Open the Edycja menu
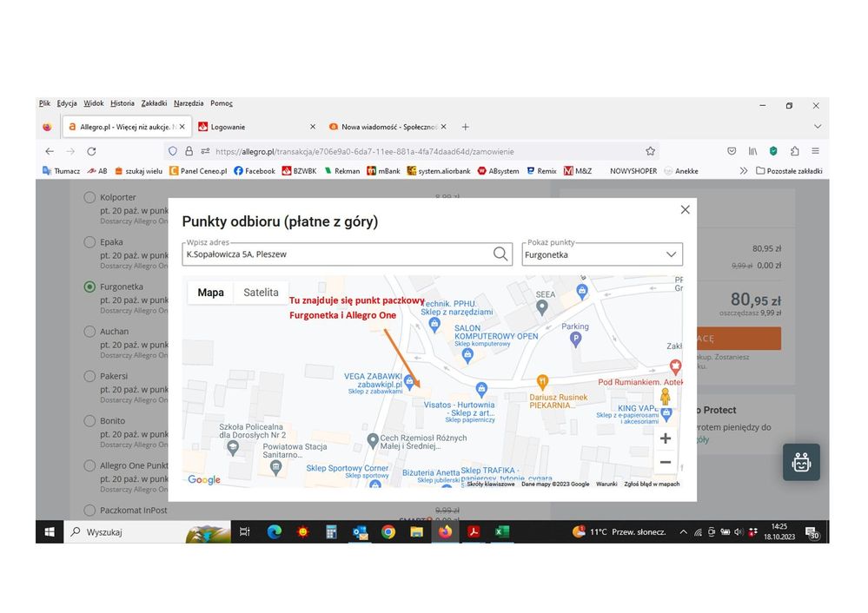This screenshot has width=868, height=613. [67, 103]
